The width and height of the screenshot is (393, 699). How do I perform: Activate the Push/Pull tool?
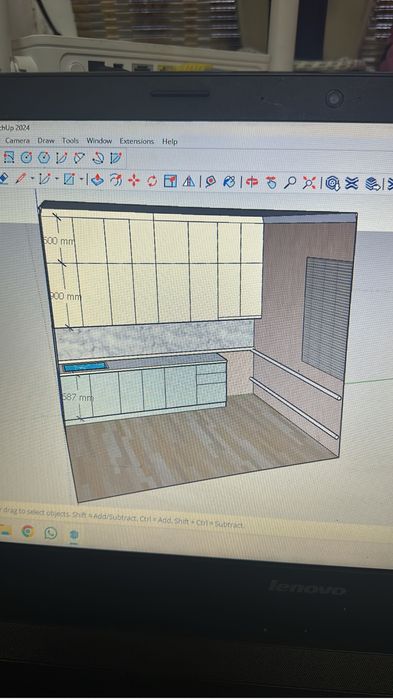[x=97, y=180]
